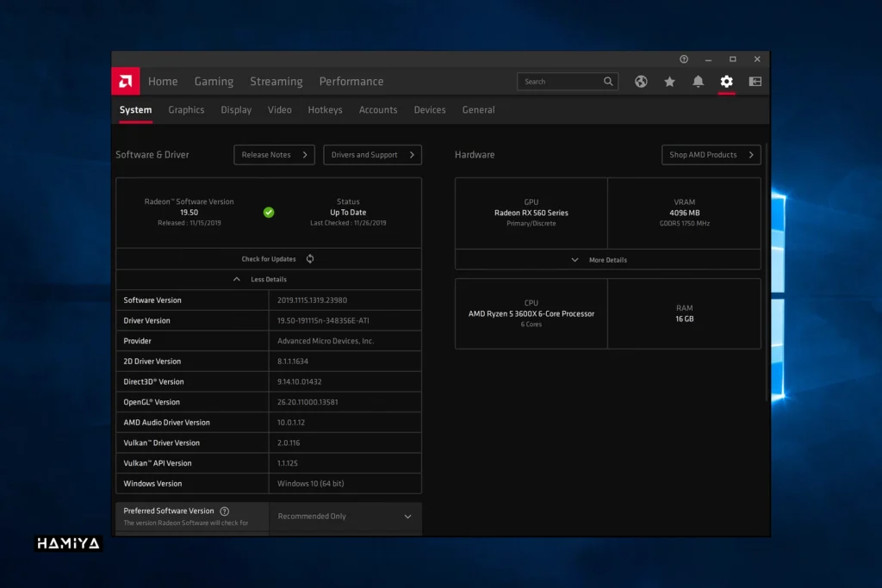This screenshot has width=882, height=588.
Task: Click the Shop AMD Products button
Action: pyautogui.click(x=711, y=155)
